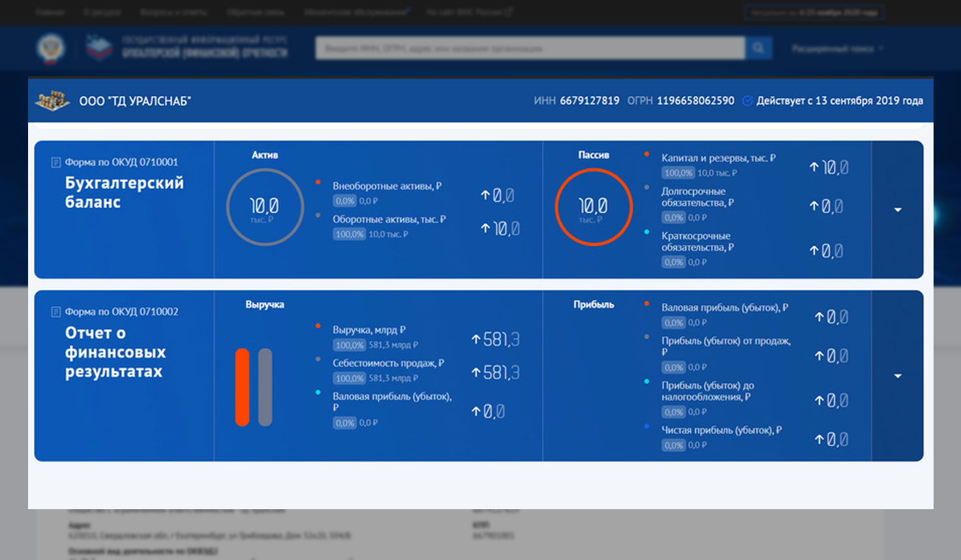Click the up arrow beside Чистая прибыль value
Image resolution: width=961 pixels, height=560 pixels.
point(819,439)
